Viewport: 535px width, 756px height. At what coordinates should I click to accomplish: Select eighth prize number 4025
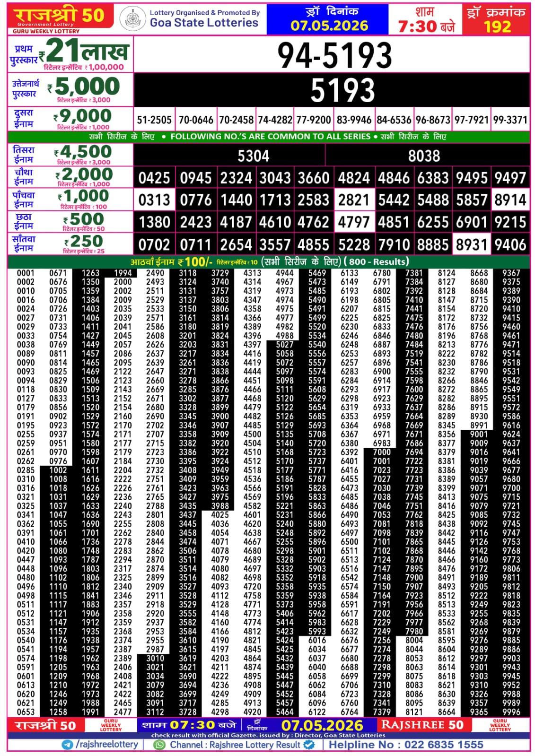click(x=220, y=515)
